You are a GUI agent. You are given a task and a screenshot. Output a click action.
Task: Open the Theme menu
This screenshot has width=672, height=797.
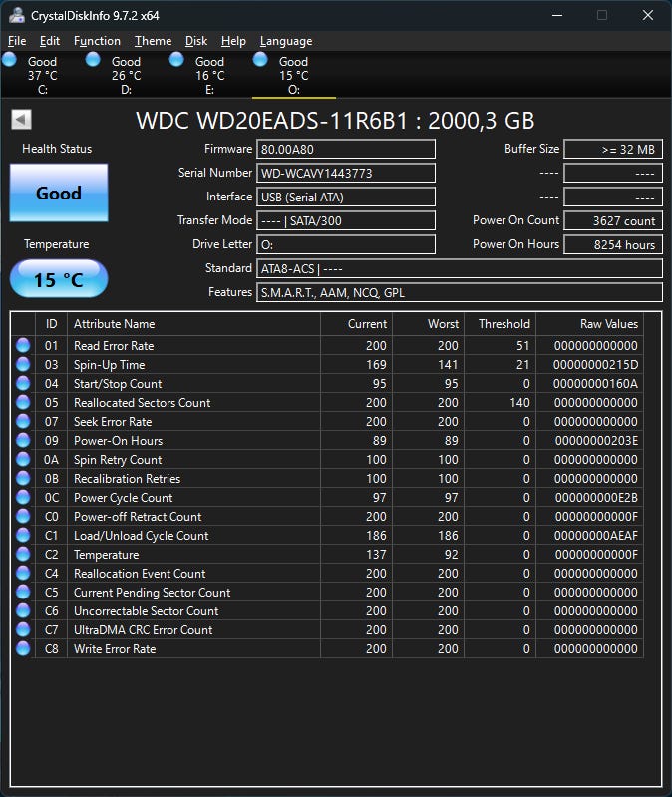coord(153,41)
